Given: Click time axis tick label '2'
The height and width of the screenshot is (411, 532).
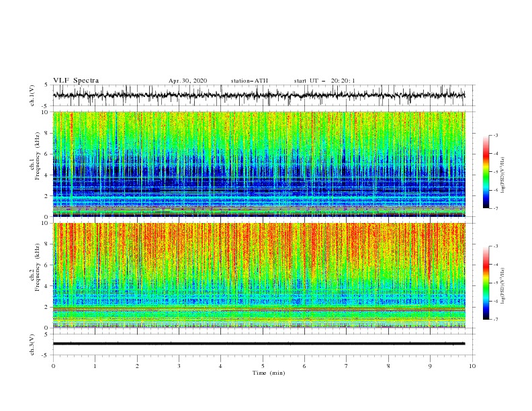Looking at the screenshot, I should click(x=137, y=366).
